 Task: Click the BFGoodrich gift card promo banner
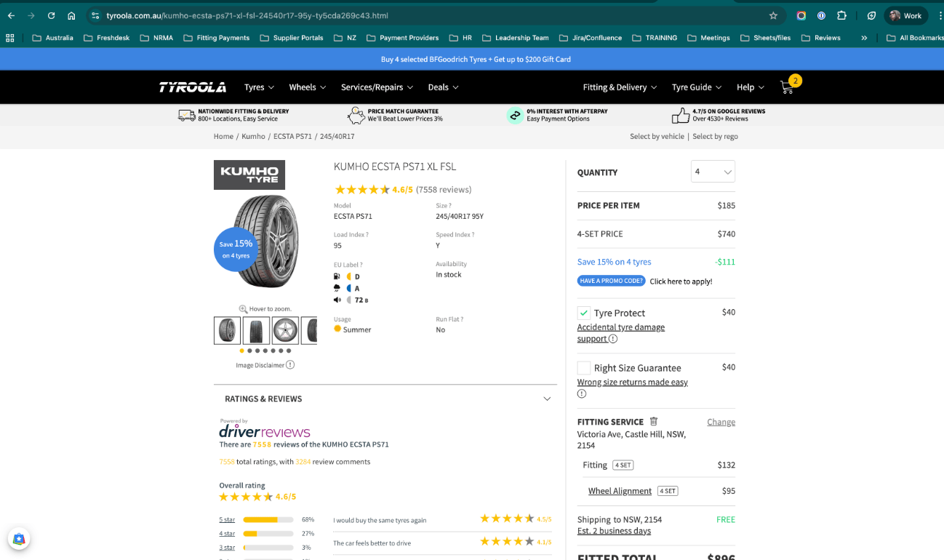coord(476,59)
